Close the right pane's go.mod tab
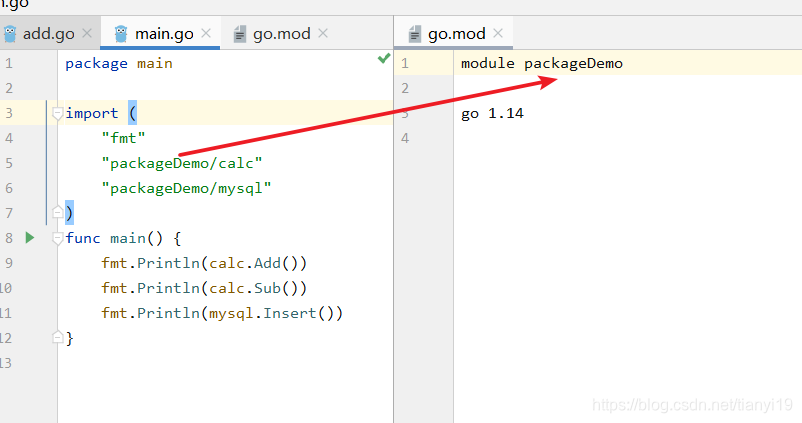 pos(498,33)
